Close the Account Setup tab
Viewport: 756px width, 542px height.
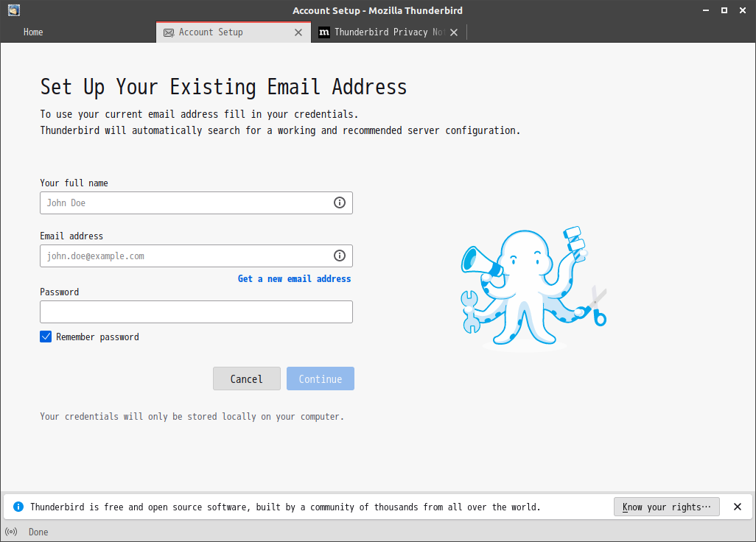pos(298,32)
